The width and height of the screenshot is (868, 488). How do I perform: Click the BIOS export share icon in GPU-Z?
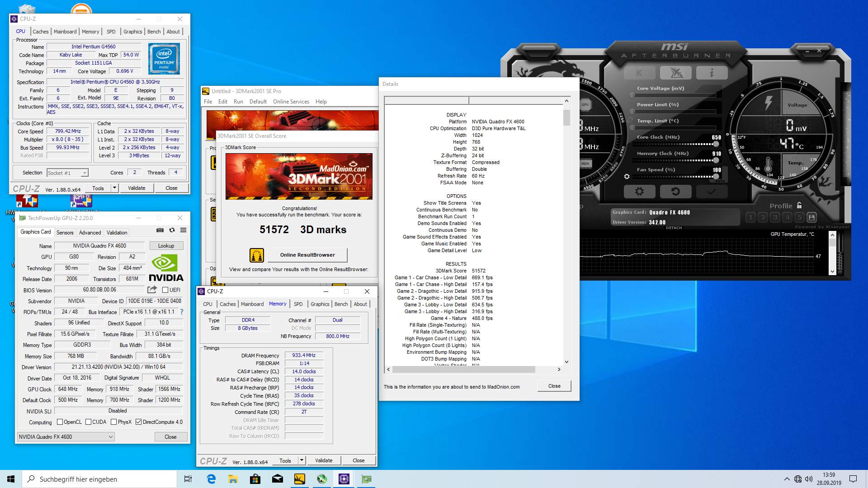click(x=152, y=290)
